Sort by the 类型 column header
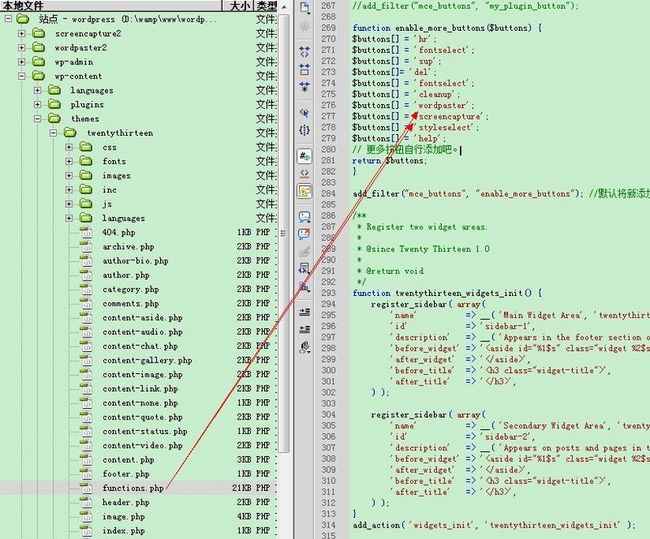Screen dimensions: 650x539 tap(266, 5)
